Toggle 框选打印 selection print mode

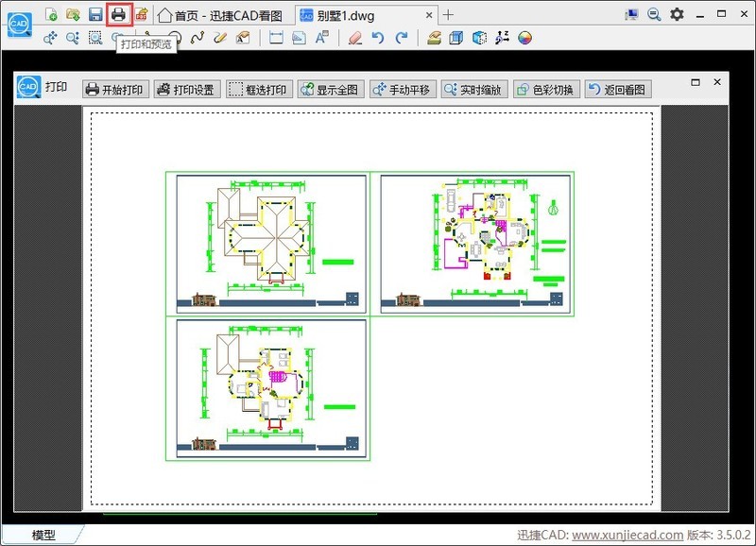(259, 90)
